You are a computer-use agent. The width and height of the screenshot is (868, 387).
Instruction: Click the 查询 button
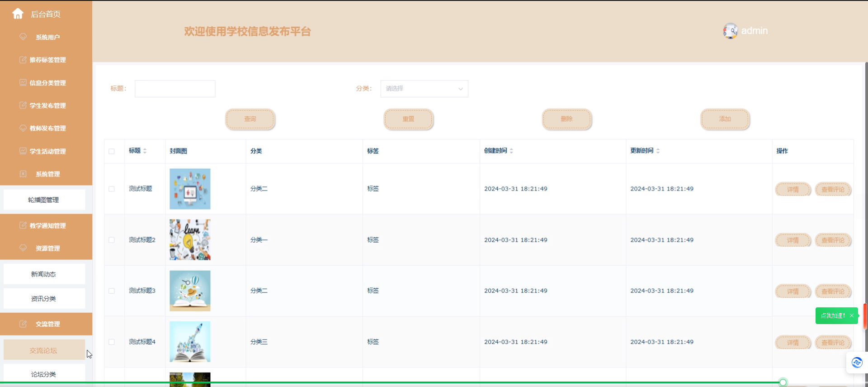[x=250, y=119]
